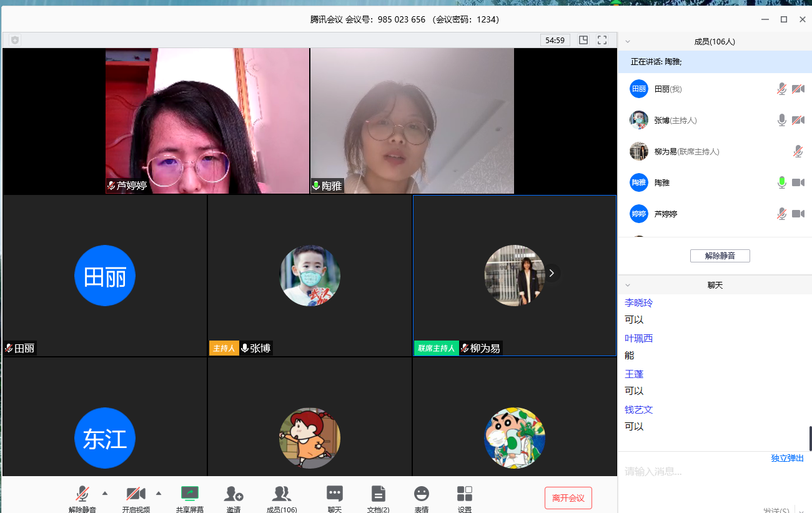Collapse the Members (成员) panel header
This screenshot has width=812, height=513.
pyautogui.click(x=628, y=42)
